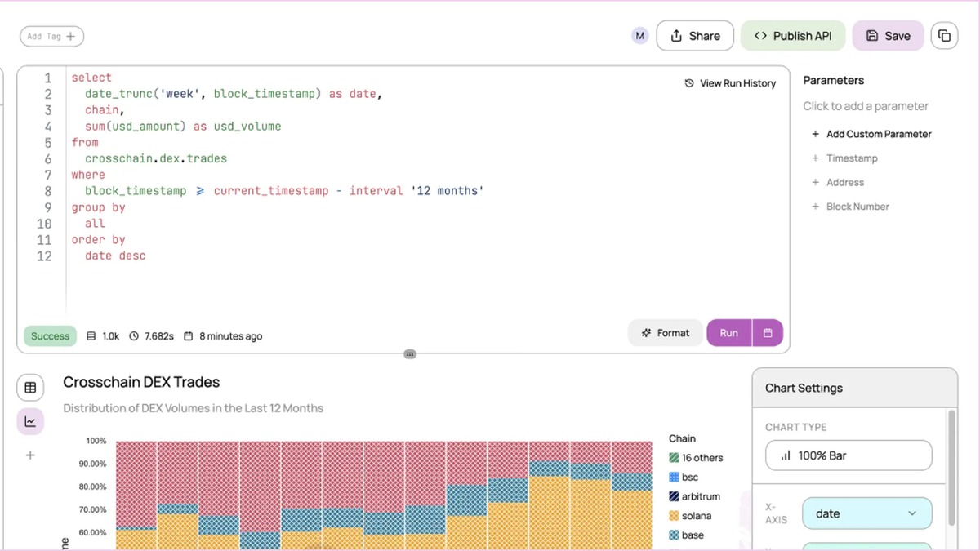Select the line chart view icon
Viewport: 980px width, 551px height.
point(30,421)
